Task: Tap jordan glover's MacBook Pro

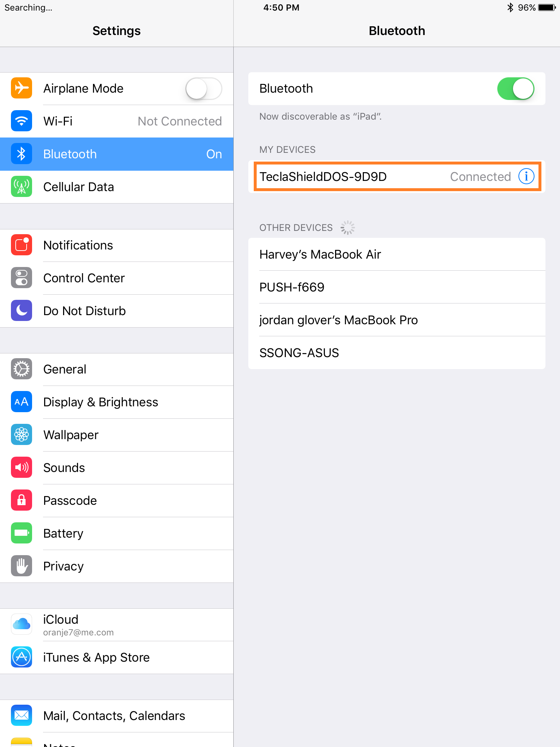Action: pyautogui.click(x=397, y=320)
